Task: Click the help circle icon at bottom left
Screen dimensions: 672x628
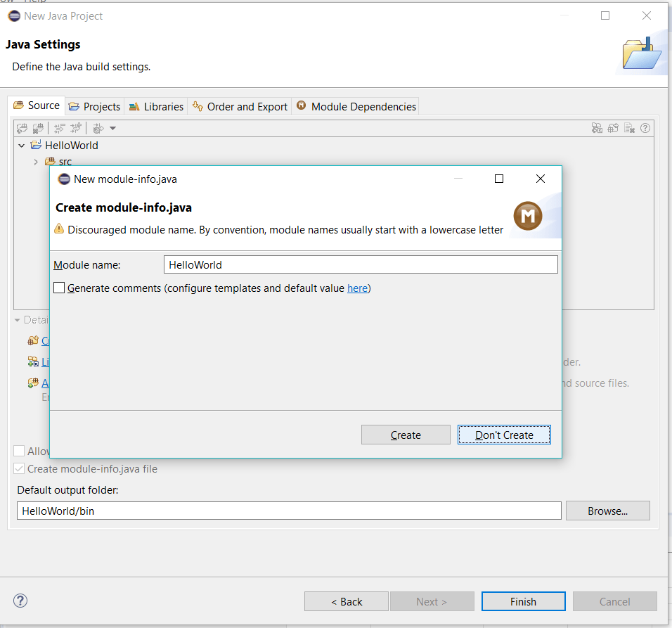Action: [20, 601]
